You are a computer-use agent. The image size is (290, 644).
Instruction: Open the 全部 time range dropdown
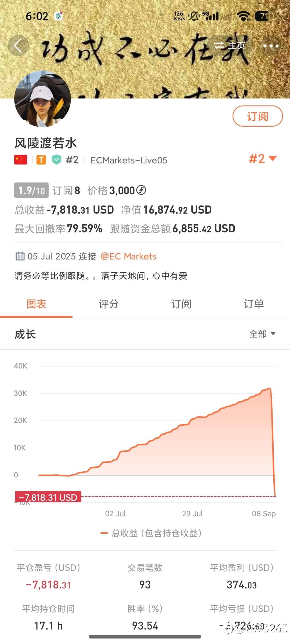click(x=262, y=334)
